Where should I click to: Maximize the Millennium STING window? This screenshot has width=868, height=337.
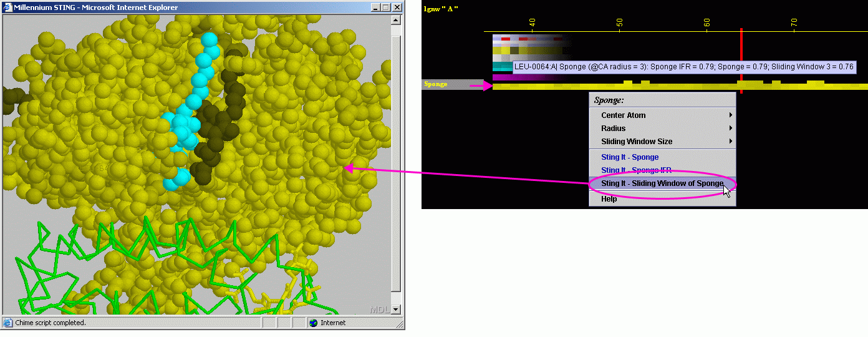click(385, 7)
